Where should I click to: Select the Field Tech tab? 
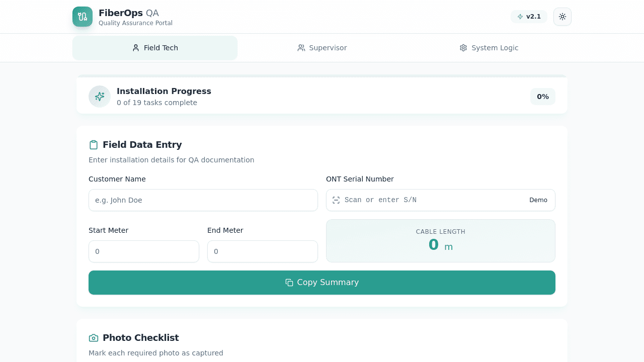tap(154, 47)
